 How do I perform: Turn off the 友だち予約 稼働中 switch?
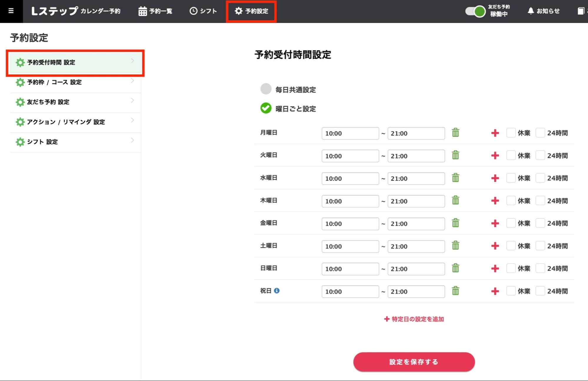[x=474, y=11]
